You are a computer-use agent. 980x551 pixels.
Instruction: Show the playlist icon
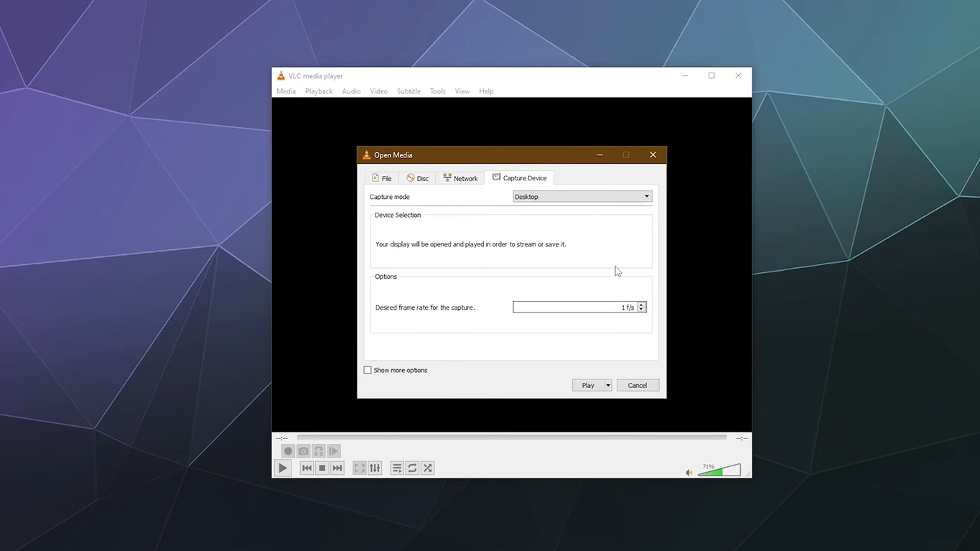[x=397, y=468]
